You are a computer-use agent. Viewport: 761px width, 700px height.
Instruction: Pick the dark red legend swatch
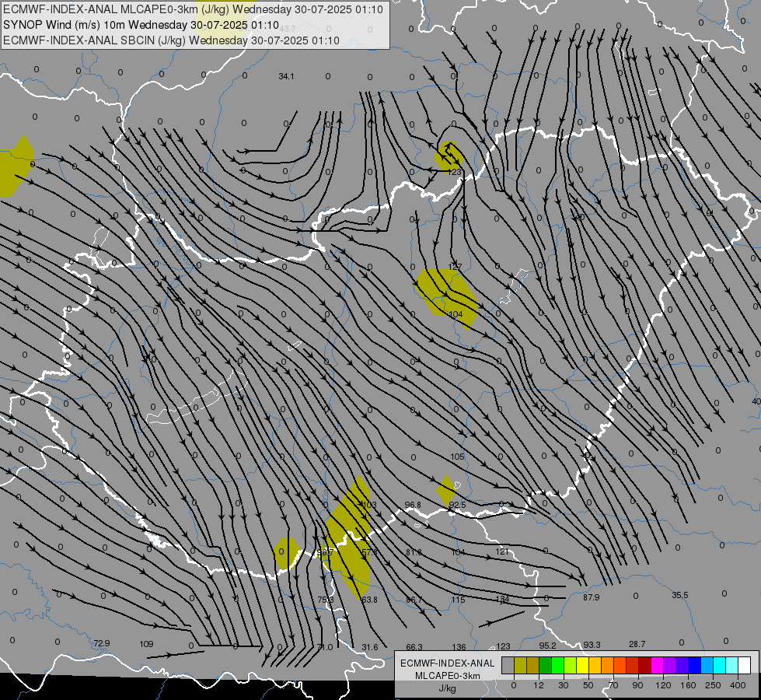(645, 666)
